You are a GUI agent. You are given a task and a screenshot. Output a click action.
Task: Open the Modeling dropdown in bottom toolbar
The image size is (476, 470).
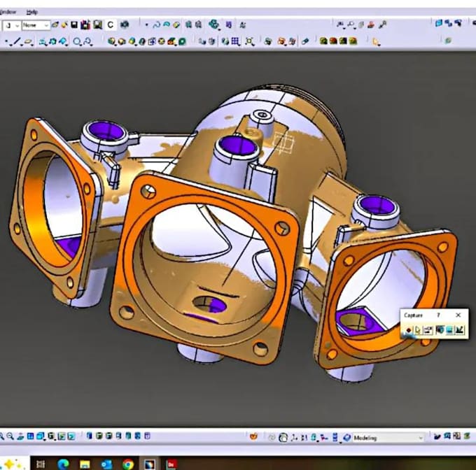388,438
